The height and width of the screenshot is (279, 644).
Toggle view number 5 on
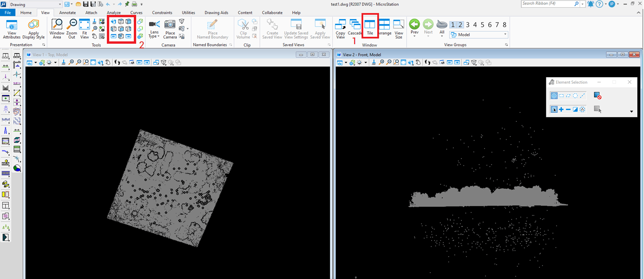coord(482,25)
